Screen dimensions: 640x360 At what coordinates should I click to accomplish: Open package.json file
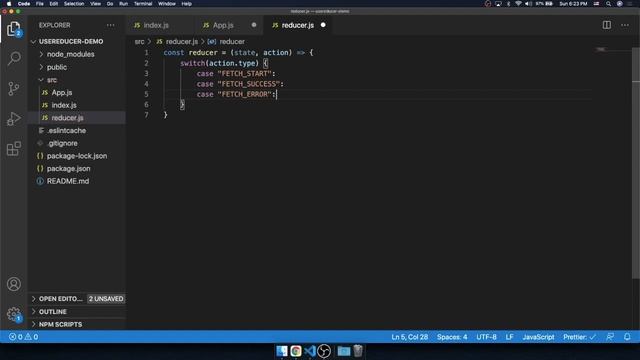coord(77,169)
